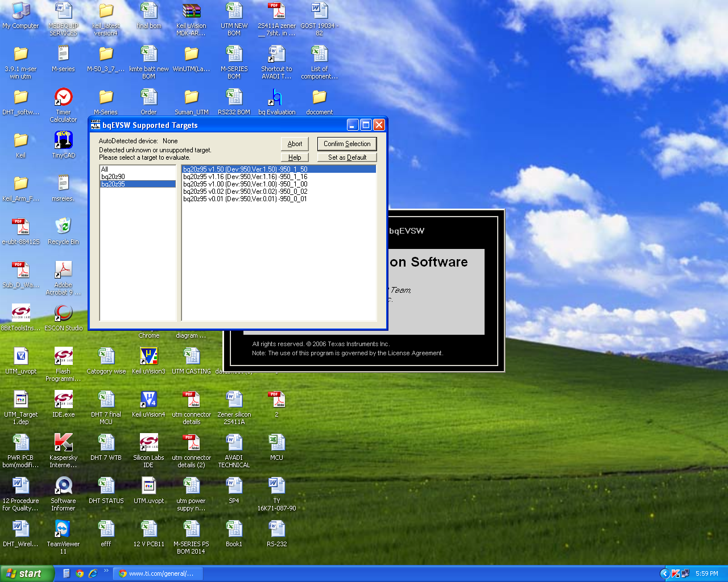Select the Zener silicon 2S411A document icon
728x582 pixels.
click(234, 408)
